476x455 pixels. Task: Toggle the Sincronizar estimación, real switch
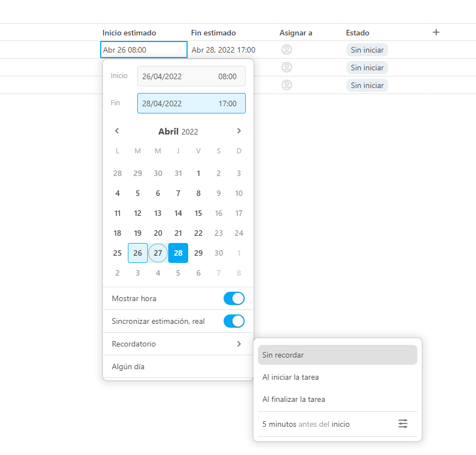pyautogui.click(x=234, y=321)
